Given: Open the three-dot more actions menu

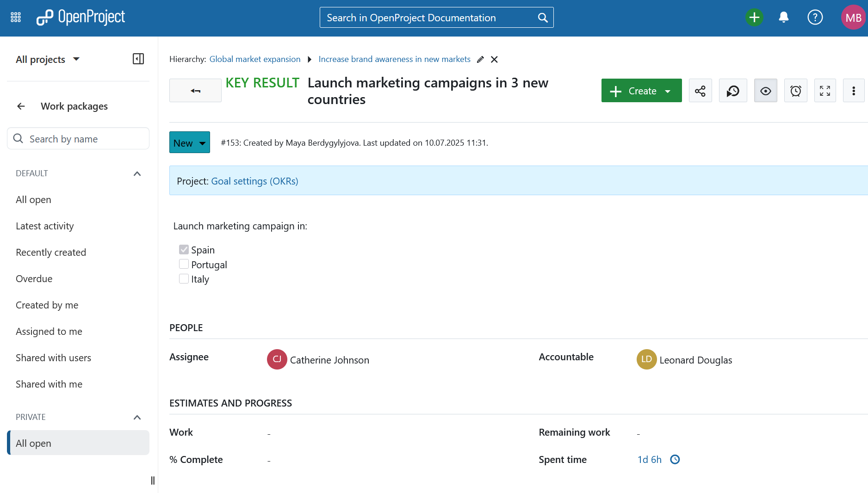Looking at the screenshot, I should coord(854,91).
